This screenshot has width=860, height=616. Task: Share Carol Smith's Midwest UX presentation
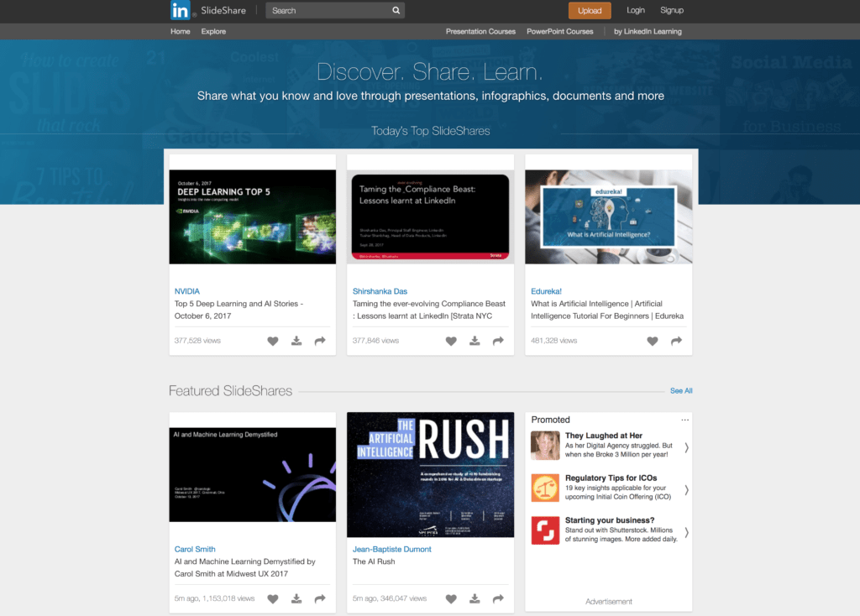click(x=320, y=598)
